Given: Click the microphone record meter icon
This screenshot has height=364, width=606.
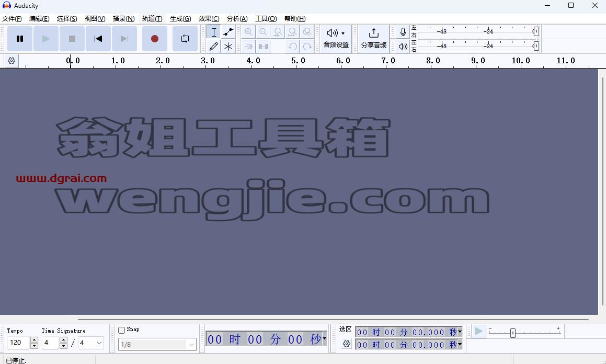Looking at the screenshot, I should pyautogui.click(x=403, y=32).
